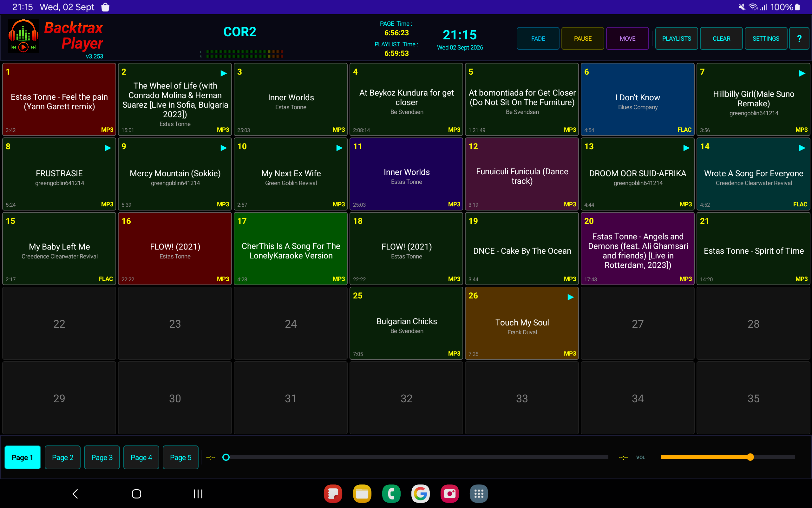Tap the muted sound status icon

tap(742, 7)
